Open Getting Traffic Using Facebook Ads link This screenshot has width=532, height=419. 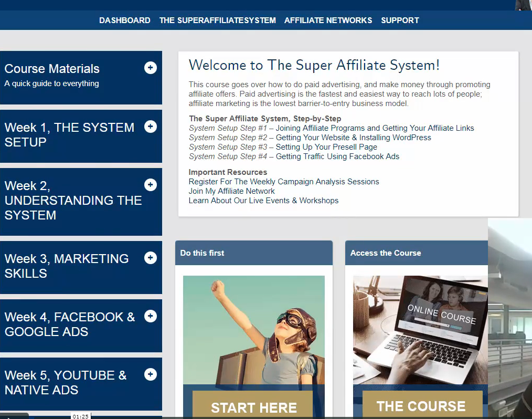[x=337, y=156]
